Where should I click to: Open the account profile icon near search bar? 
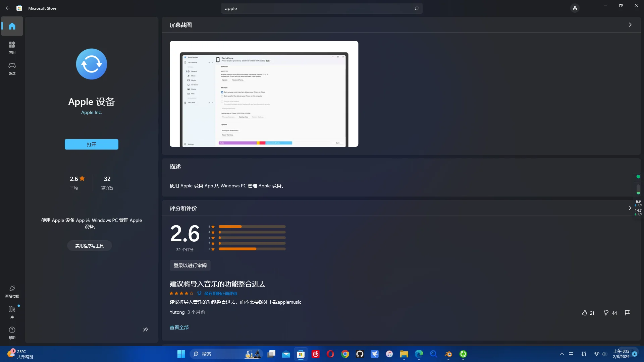[575, 8]
